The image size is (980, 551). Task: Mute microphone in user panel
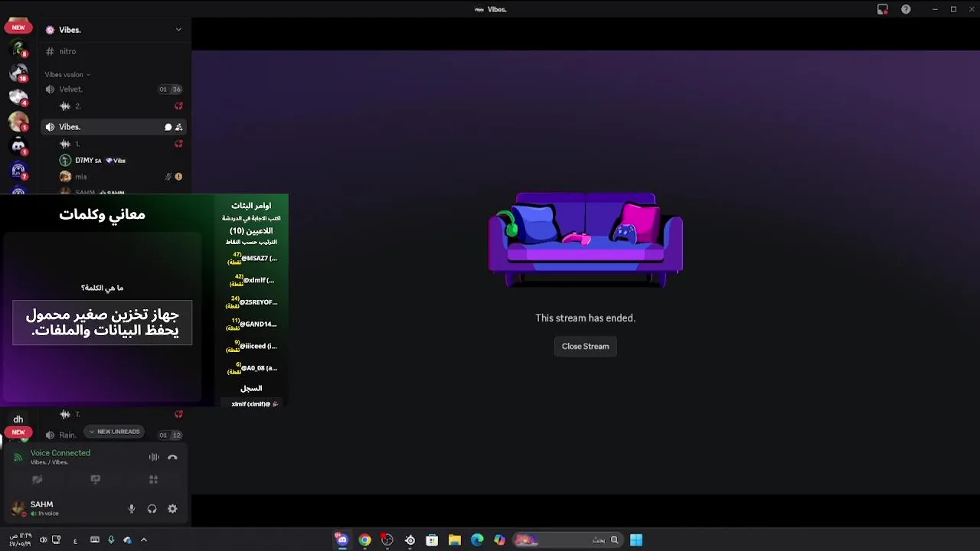point(132,509)
